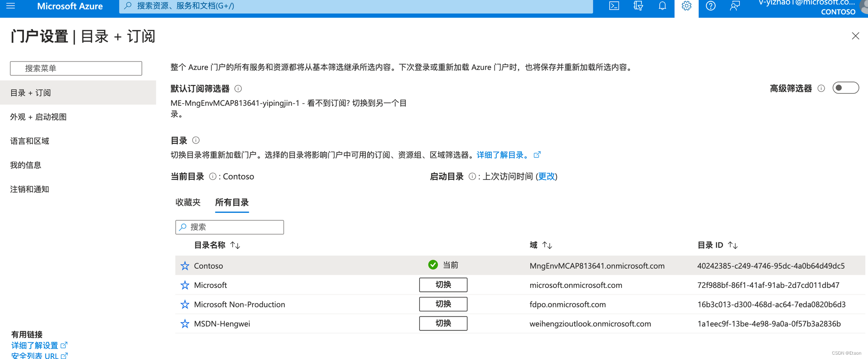Screen dimensions: 868x359
Task: Click domain MngEnvMCAP813641.onmicrosoft.com
Action: [x=597, y=266]
